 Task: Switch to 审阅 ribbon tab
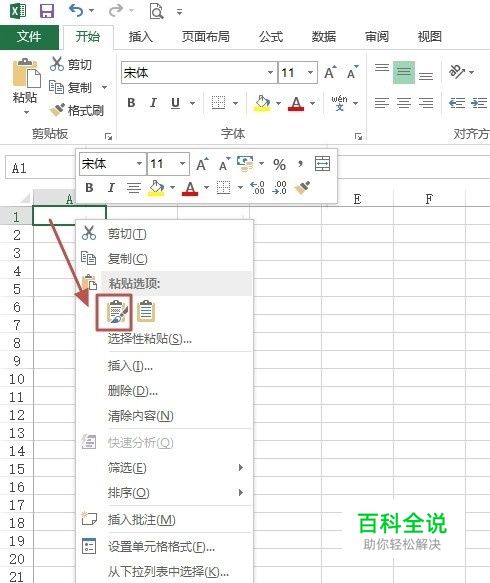(377, 37)
